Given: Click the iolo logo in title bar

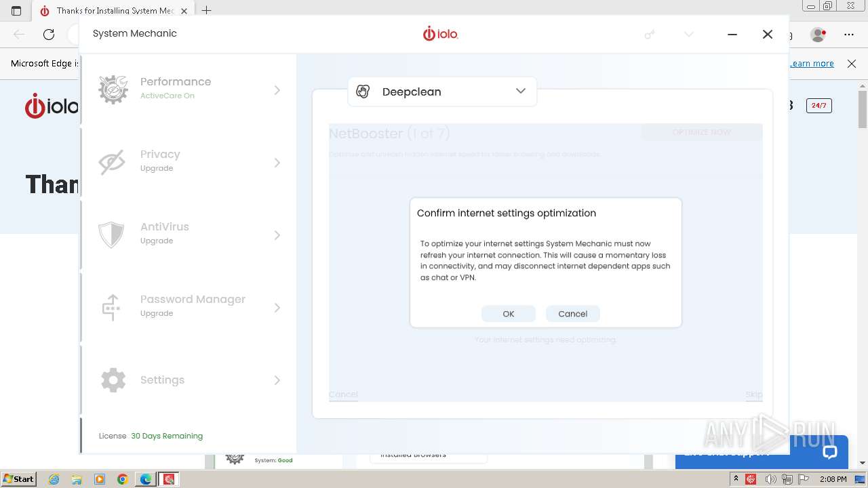Looking at the screenshot, I should [x=441, y=33].
